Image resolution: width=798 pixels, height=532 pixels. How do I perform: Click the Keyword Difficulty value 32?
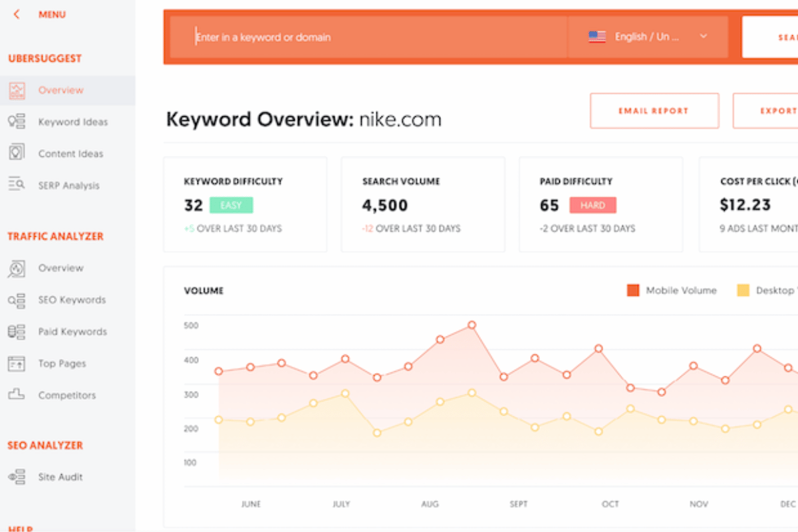click(x=193, y=205)
